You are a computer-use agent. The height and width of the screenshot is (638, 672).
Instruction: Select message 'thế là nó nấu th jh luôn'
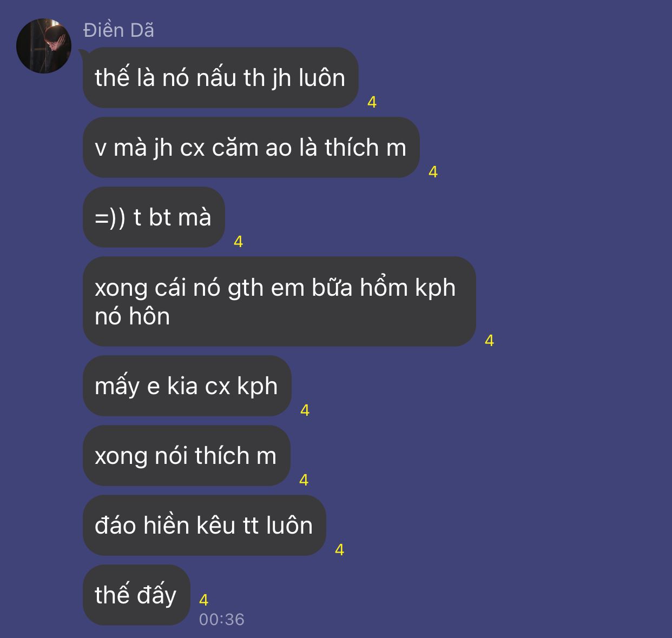coord(220,77)
